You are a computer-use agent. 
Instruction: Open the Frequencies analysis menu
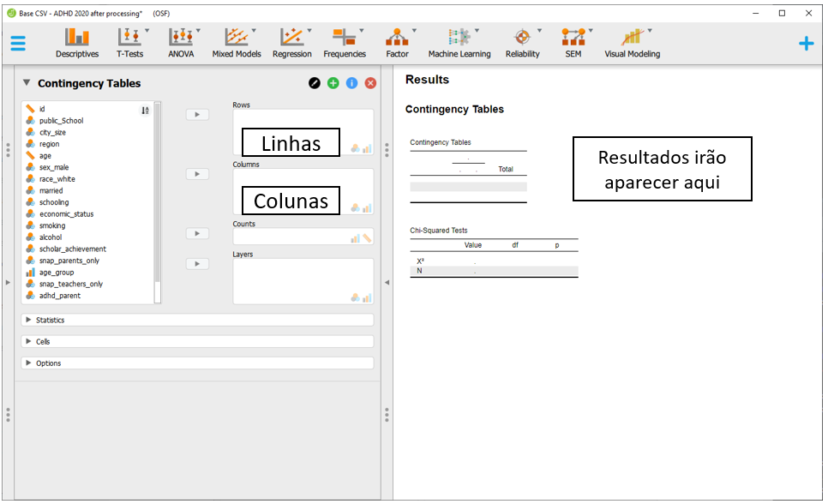tap(345, 43)
